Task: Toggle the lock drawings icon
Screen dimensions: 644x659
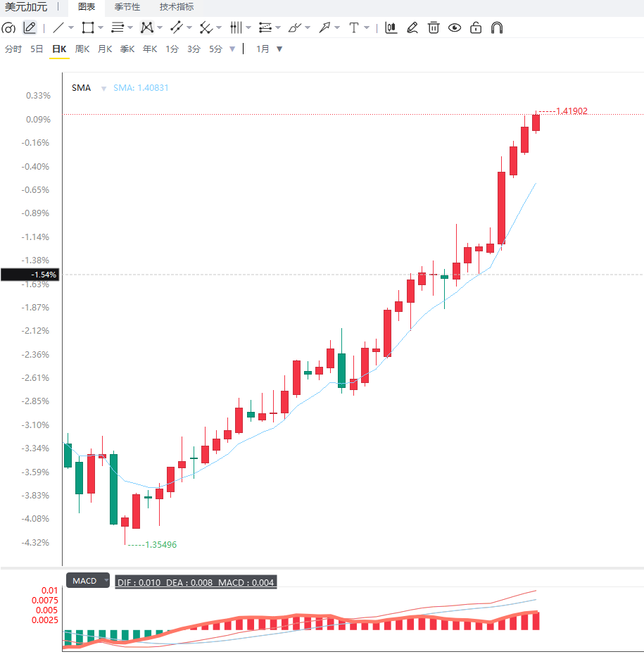Action: 476,27
